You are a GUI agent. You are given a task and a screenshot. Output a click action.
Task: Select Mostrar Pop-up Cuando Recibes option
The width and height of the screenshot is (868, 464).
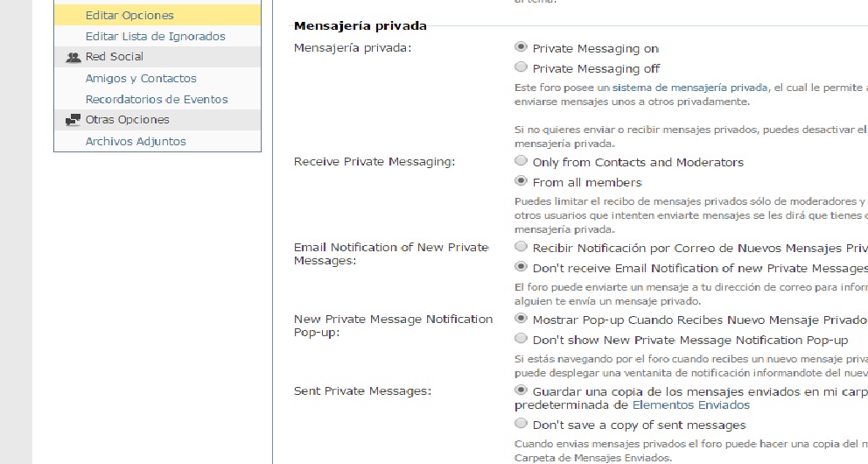pos(521,319)
